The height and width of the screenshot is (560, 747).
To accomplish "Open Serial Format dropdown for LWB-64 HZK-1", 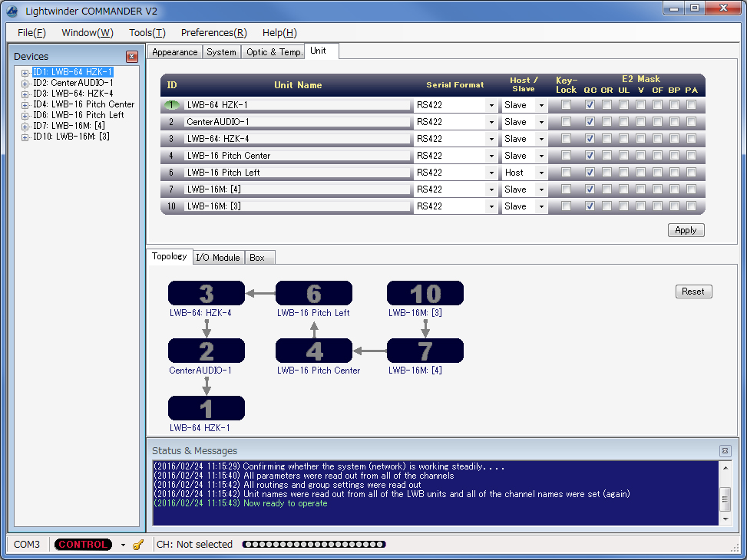I will [491, 105].
